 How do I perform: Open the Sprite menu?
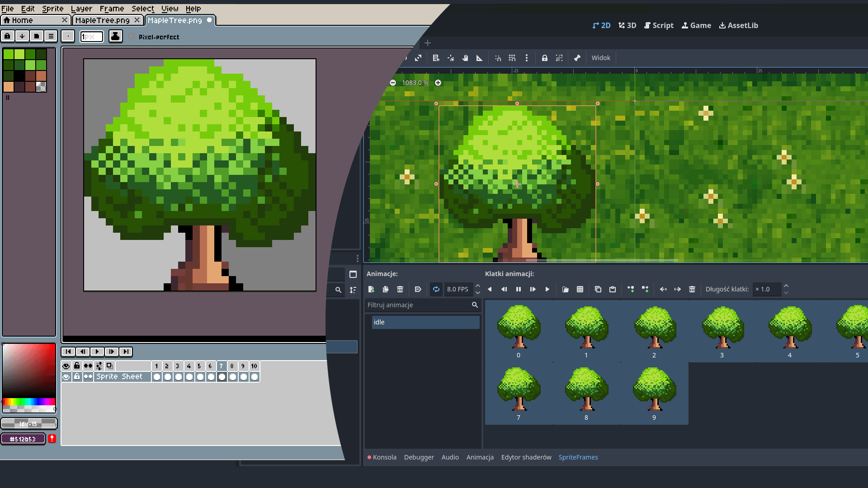tap(53, 9)
